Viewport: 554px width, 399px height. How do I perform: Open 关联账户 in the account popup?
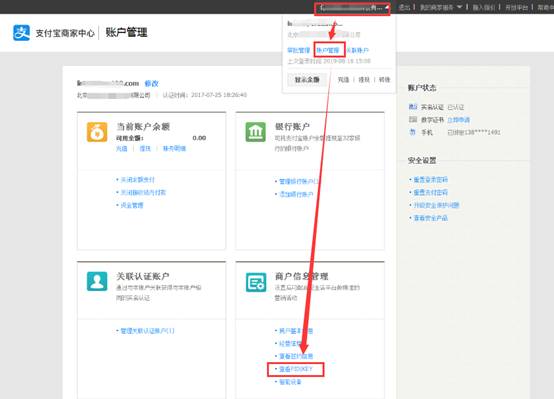coord(357,51)
